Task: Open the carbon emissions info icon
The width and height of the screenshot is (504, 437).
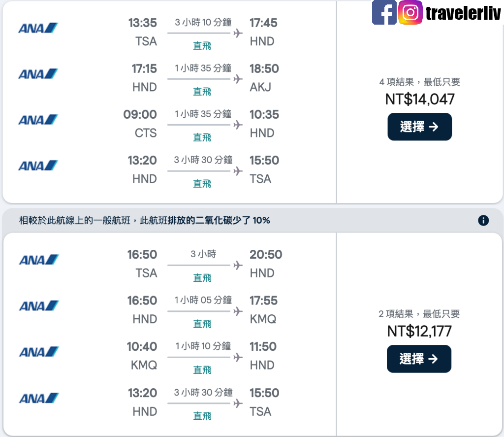Action: (x=483, y=220)
